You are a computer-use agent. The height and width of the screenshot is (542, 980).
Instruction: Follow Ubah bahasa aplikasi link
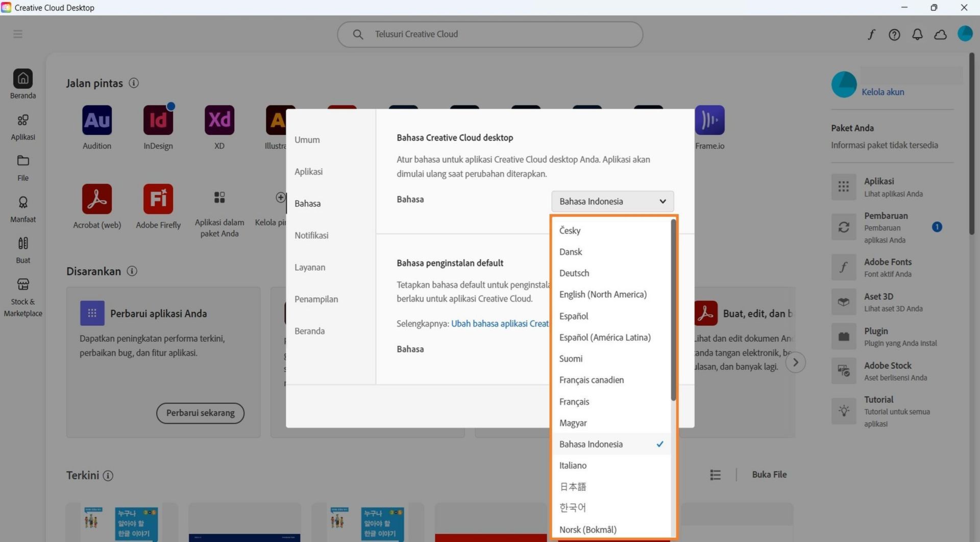tap(500, 323)
